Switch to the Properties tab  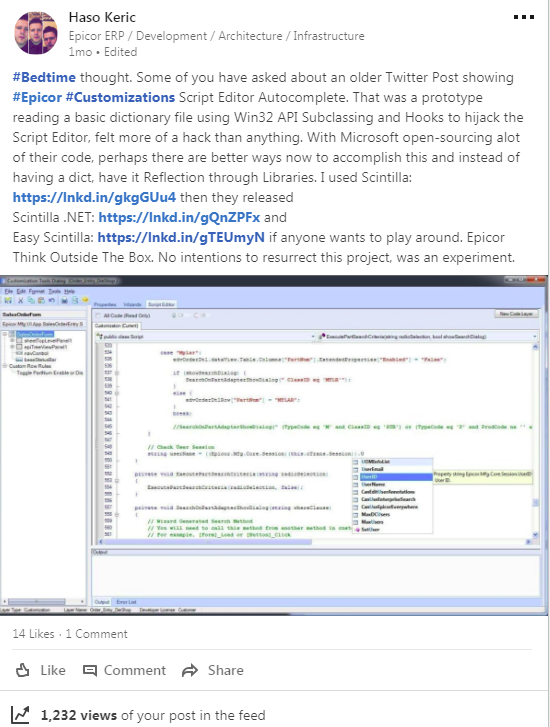[x=105, y=305]
